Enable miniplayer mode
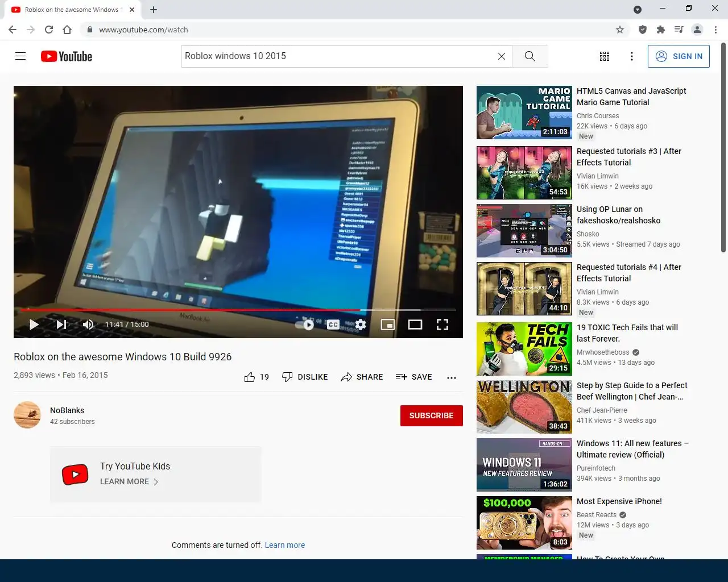728x582 pixels. (388, 325)
